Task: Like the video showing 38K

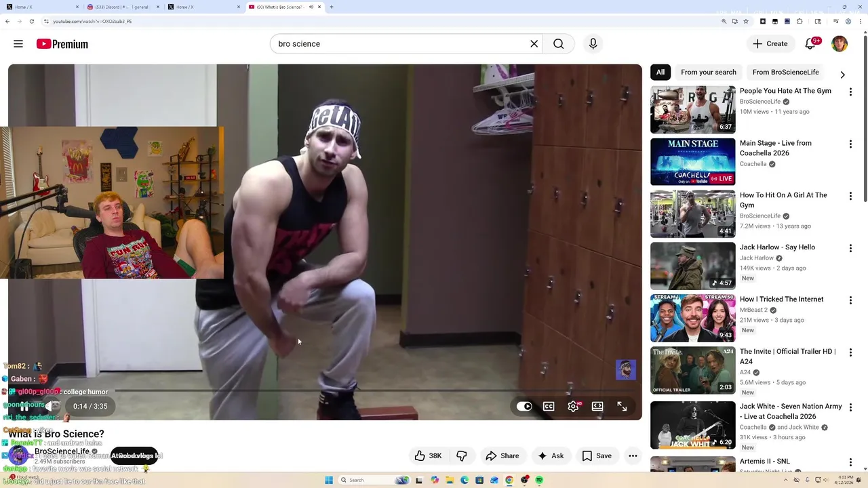Action: (x=428, y=456)
